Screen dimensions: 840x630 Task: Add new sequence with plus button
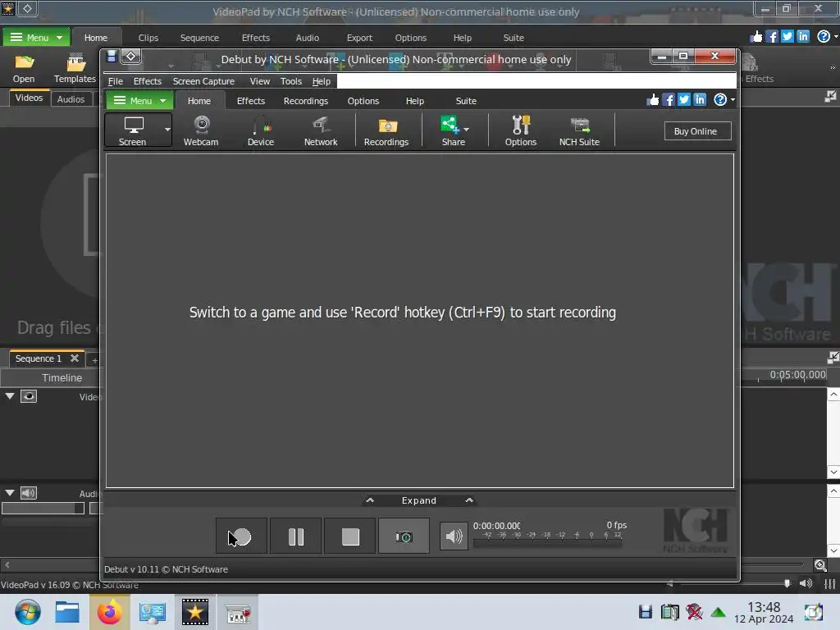[x=94, y=361]
